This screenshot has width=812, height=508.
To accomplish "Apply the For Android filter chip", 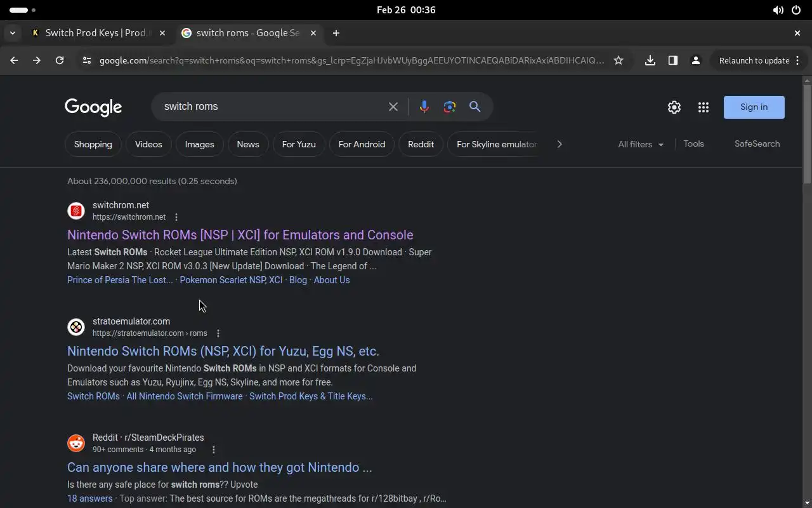I will (362, 144).
